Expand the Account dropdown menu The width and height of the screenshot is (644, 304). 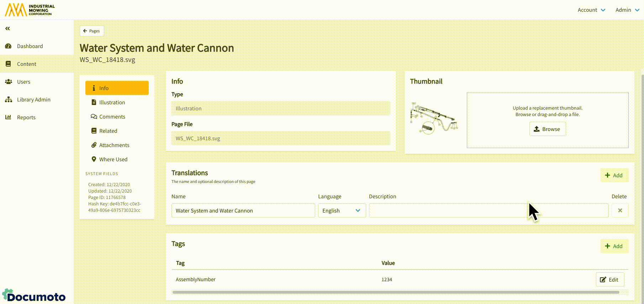(x=591, y=10)
